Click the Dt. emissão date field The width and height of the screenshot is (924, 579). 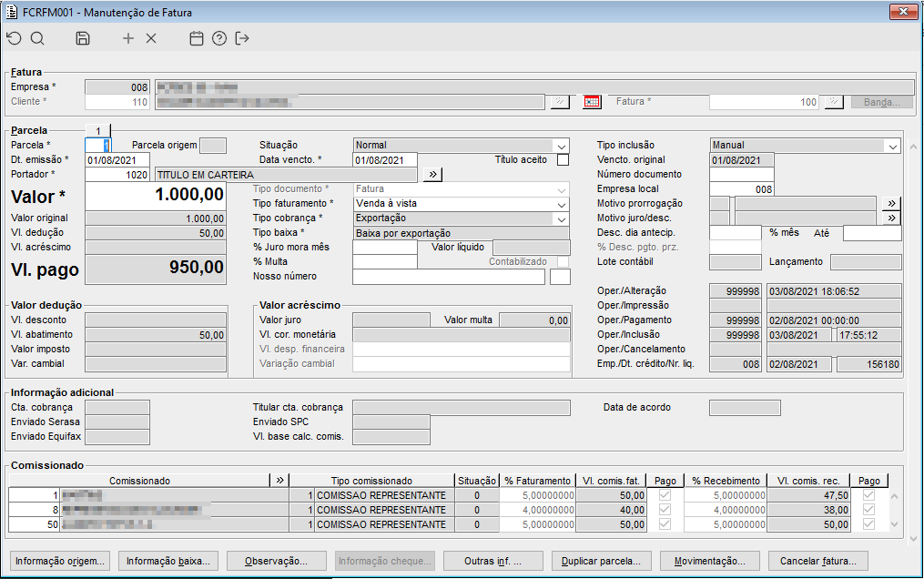117,159
